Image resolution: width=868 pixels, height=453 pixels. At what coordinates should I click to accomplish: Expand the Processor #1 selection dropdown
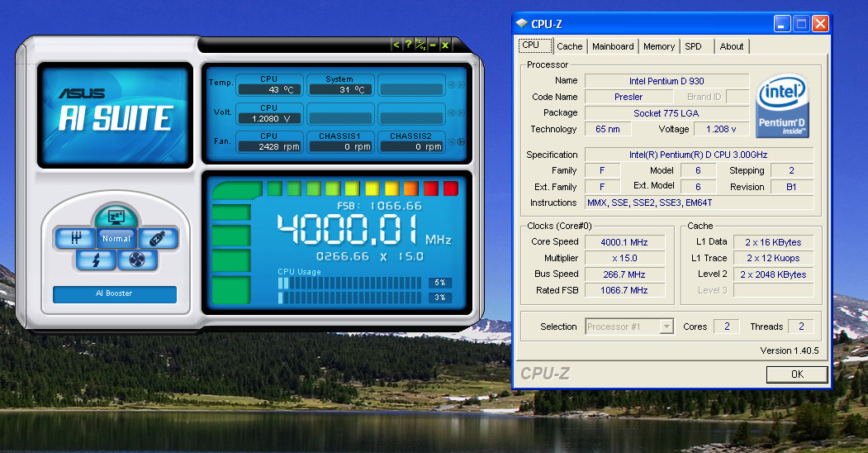tap(666, 327)
